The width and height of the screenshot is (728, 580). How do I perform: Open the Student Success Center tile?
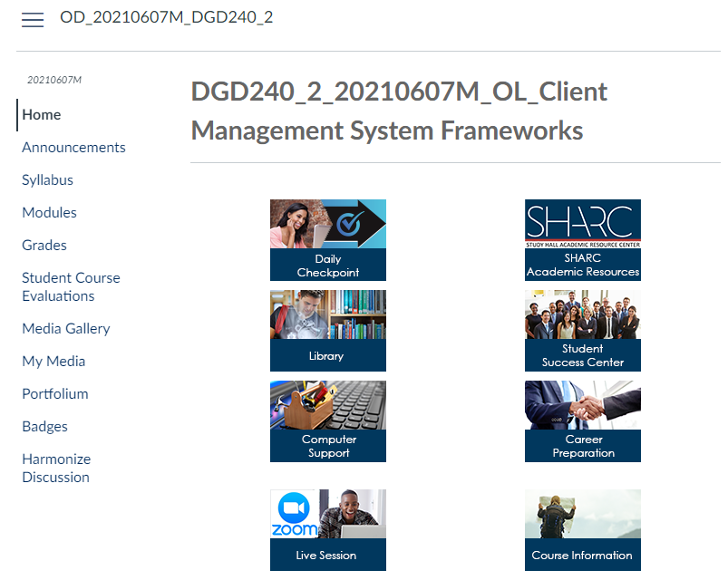click(582, 331)
